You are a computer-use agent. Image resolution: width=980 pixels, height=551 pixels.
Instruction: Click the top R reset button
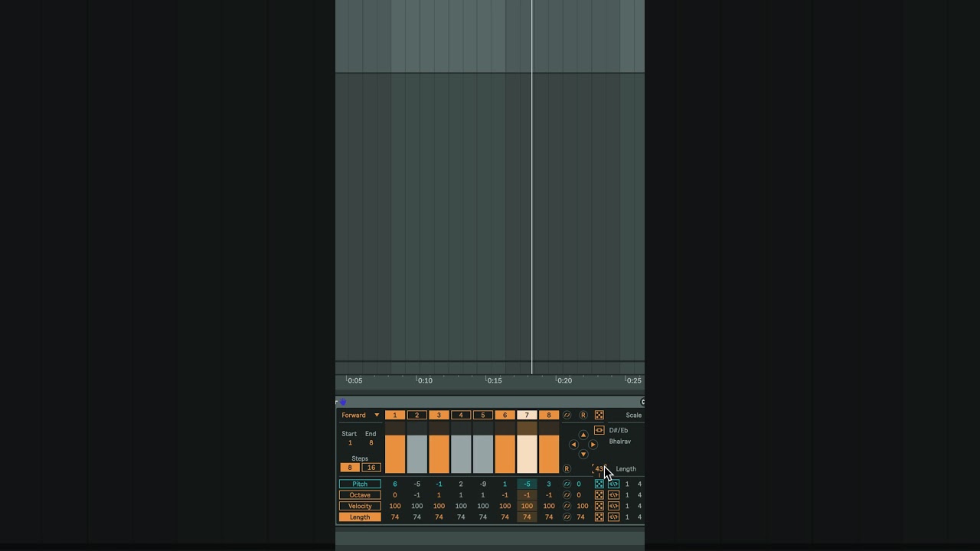(583, 415)
